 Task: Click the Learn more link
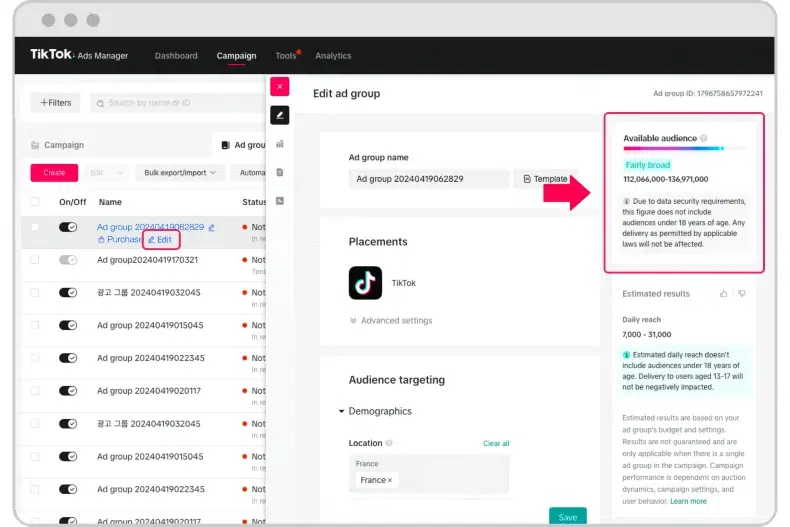pos(688,501)
